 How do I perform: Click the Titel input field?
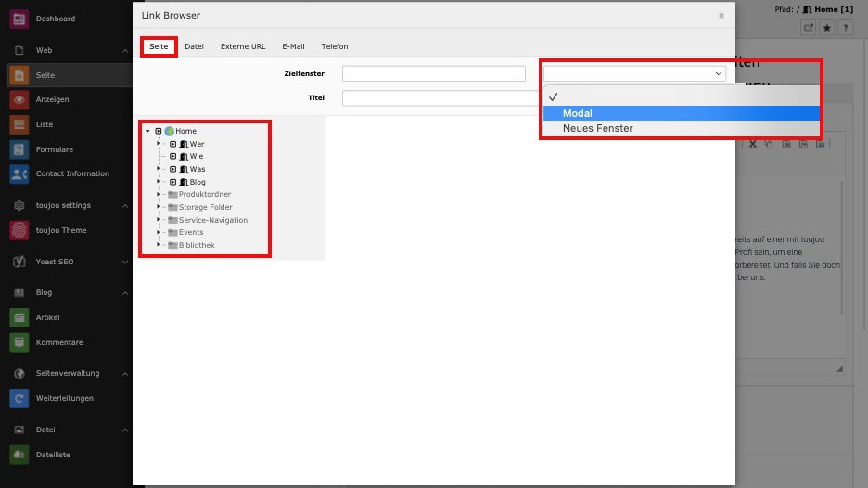[433, 98]
